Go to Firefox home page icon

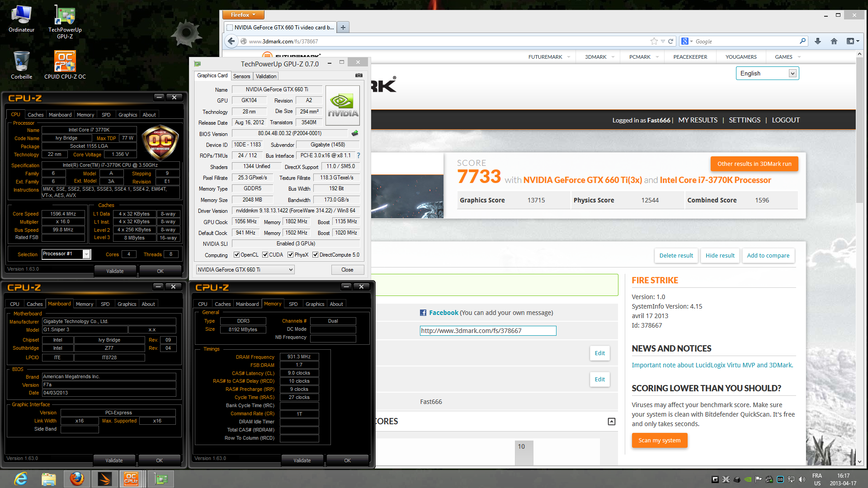tap(834, 41)
